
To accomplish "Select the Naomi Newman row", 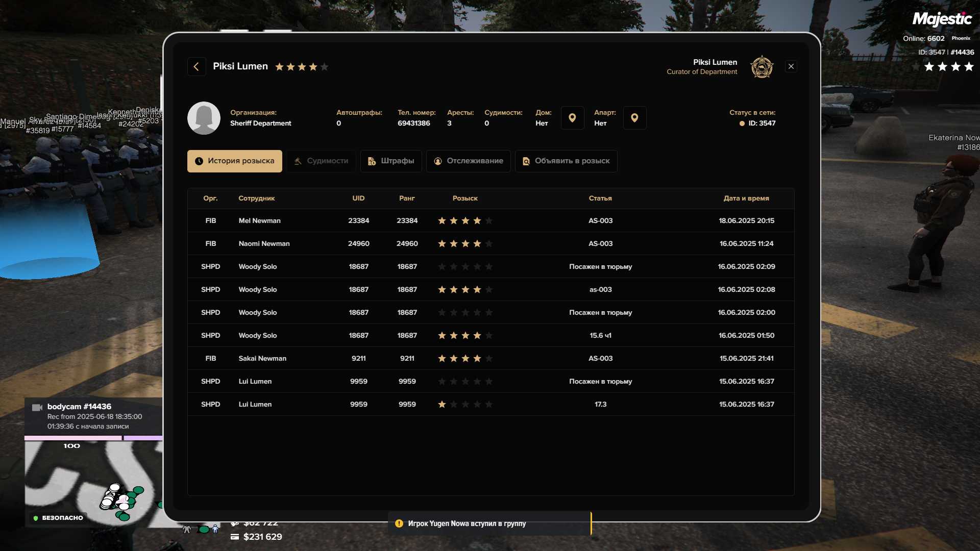I will tap(491, 244).
